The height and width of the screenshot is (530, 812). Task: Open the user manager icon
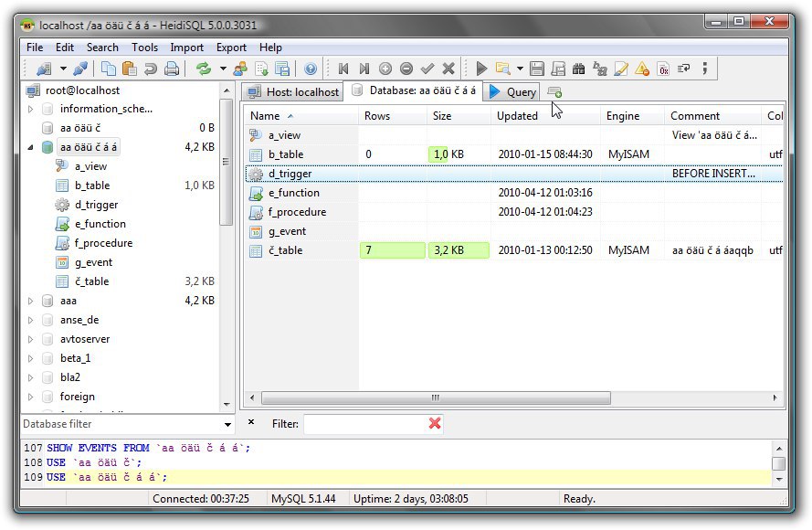tap(240, 69)
